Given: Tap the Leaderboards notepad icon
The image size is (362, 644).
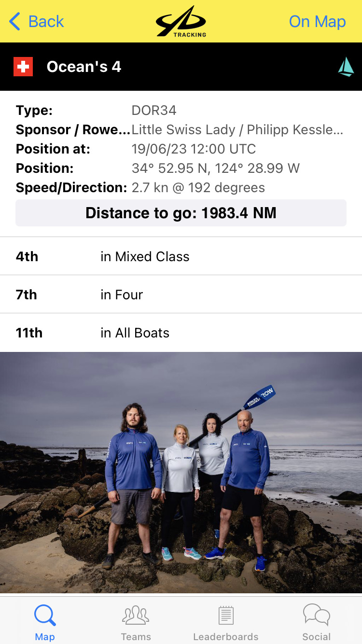Looking at the screenshot, I should (x=226, y=616).
